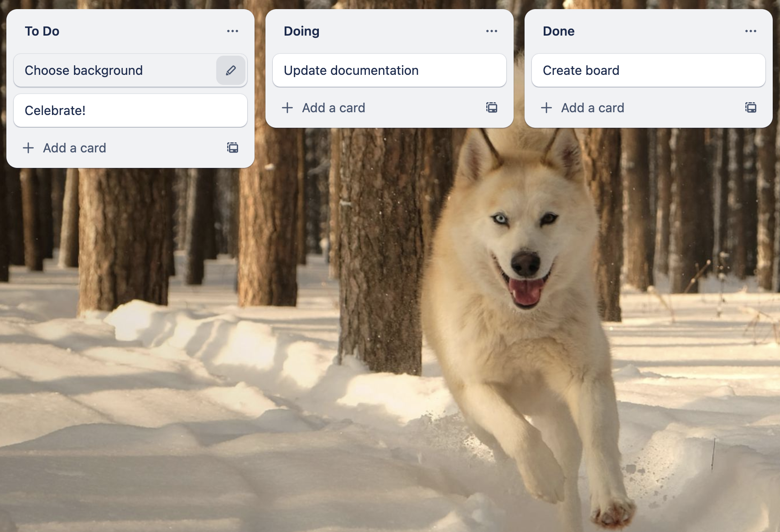Open Done list actions menu
This screenshot has width=780, height=532.
click(751, 31)
